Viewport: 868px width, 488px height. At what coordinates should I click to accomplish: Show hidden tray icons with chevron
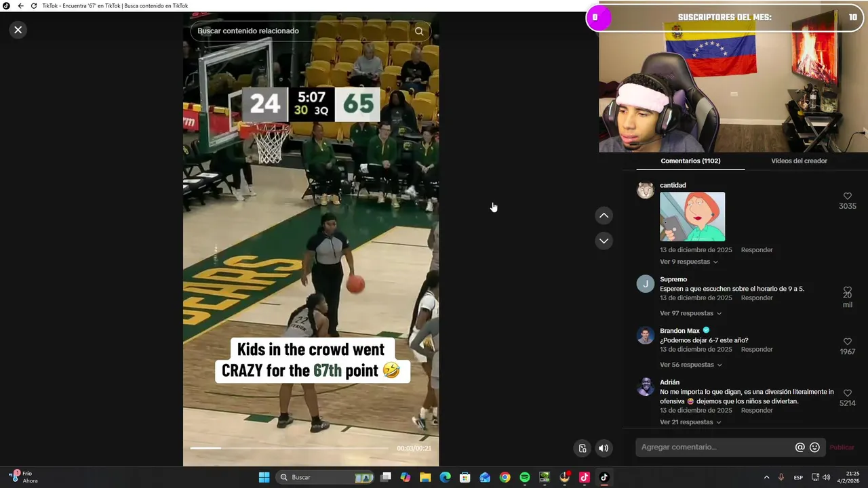[766, 477]
